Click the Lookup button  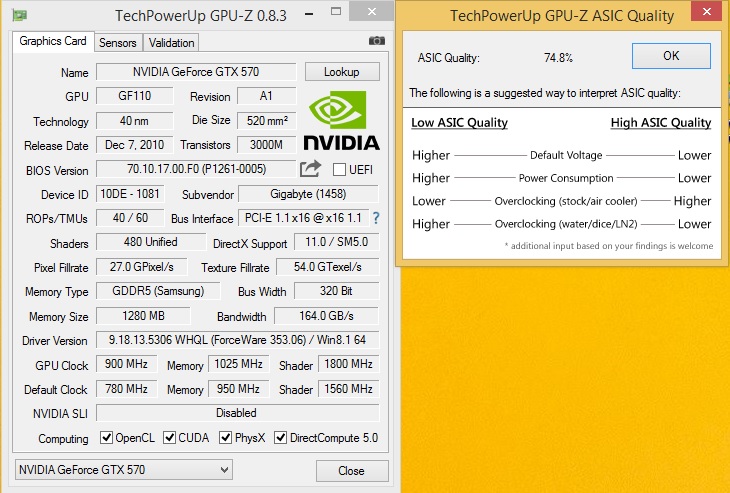[342, 72]
